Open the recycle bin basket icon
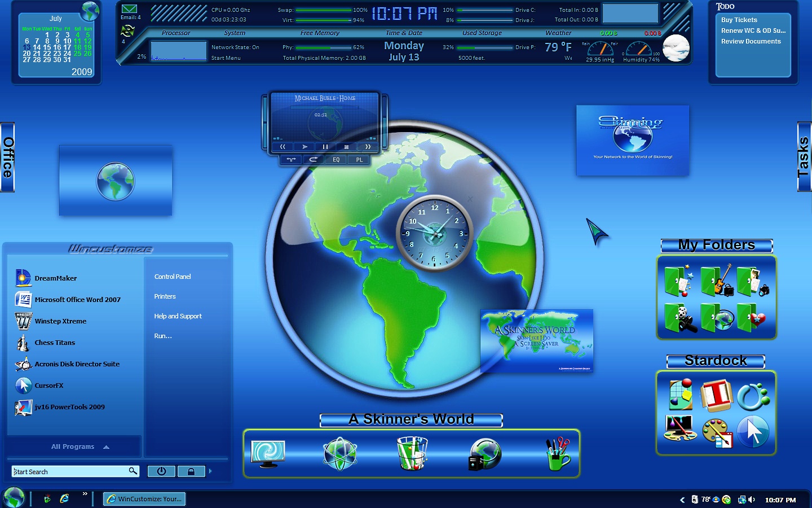The width and height of the screenshot is (812, 508). (x=412, y=453)
